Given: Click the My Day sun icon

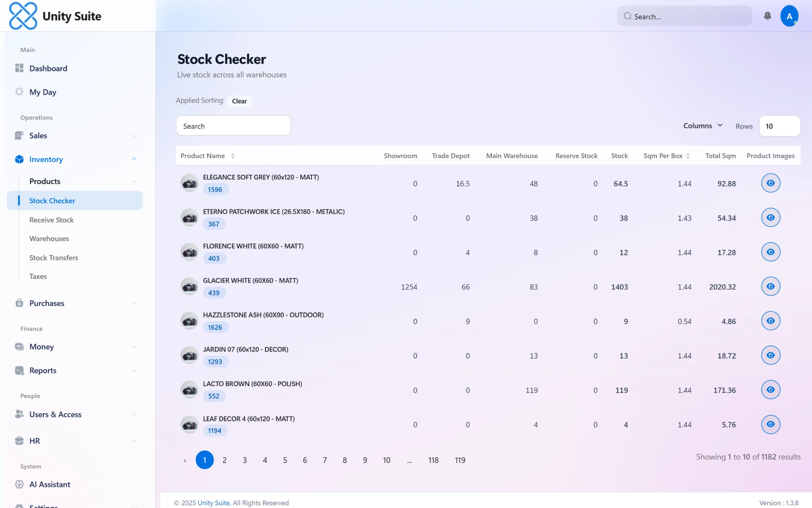Looking at the screenshot, I should point(19,92).
